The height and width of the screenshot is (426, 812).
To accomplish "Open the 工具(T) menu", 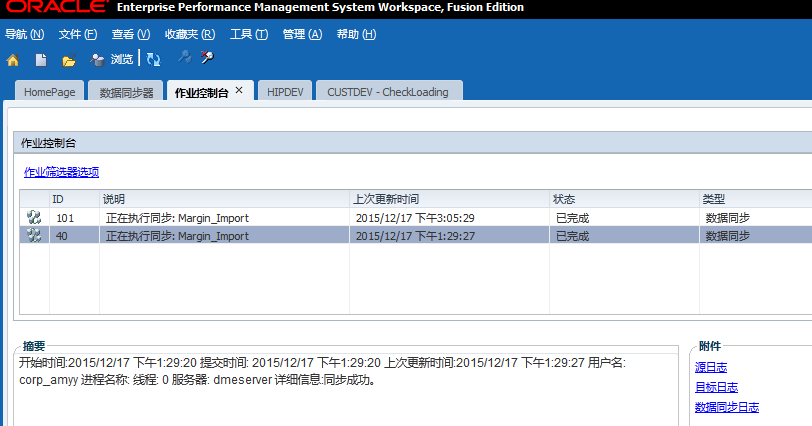I will pos(249,34).
